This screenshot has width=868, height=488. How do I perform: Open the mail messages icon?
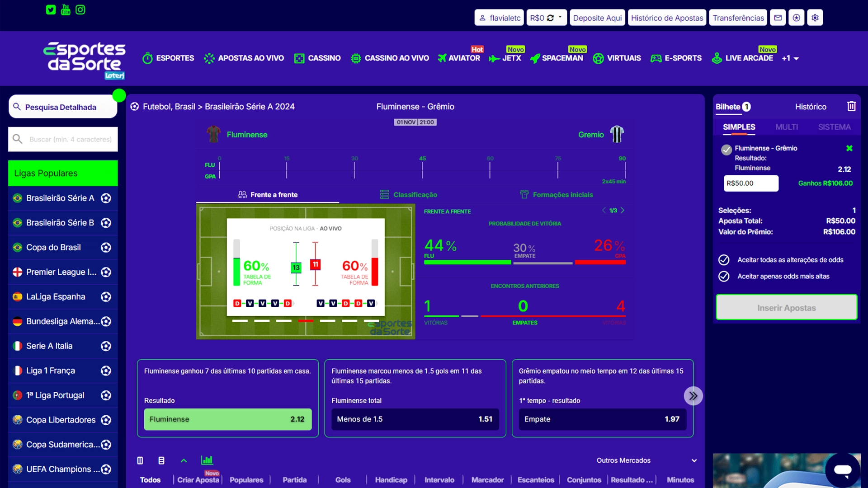point(778,18)
